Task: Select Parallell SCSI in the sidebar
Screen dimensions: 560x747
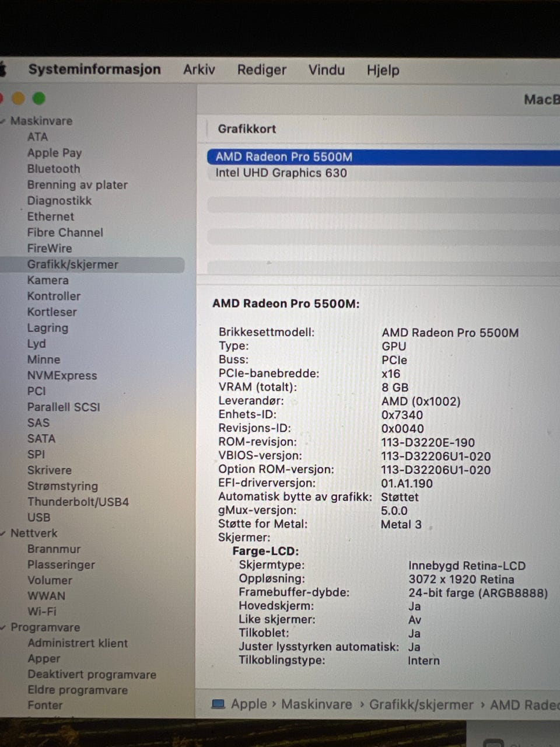Action: click(64, 407)
